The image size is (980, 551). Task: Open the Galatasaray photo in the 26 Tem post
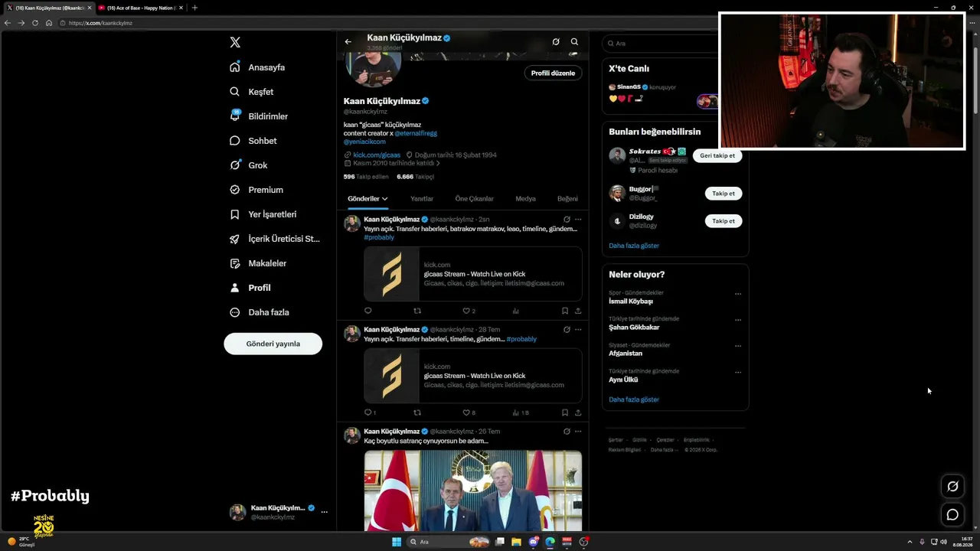coord(473,491)
